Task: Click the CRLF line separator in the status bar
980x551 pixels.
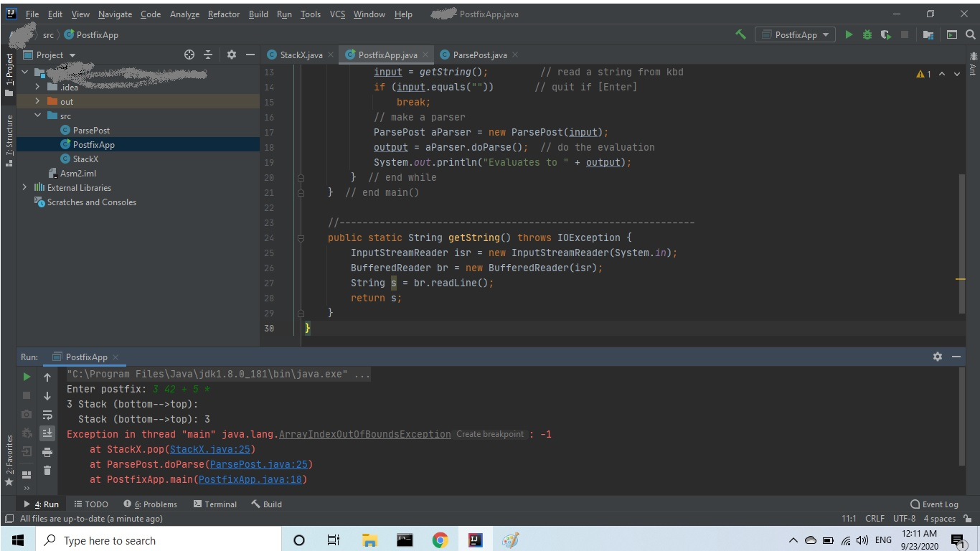Action: click(875, 519)
